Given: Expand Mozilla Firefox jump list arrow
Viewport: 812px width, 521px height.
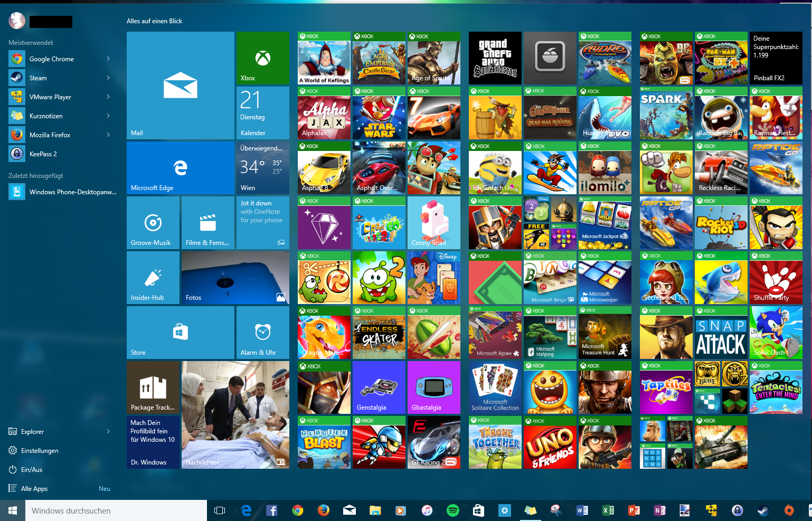Looking at the screenshot, I should pos(108,135).
